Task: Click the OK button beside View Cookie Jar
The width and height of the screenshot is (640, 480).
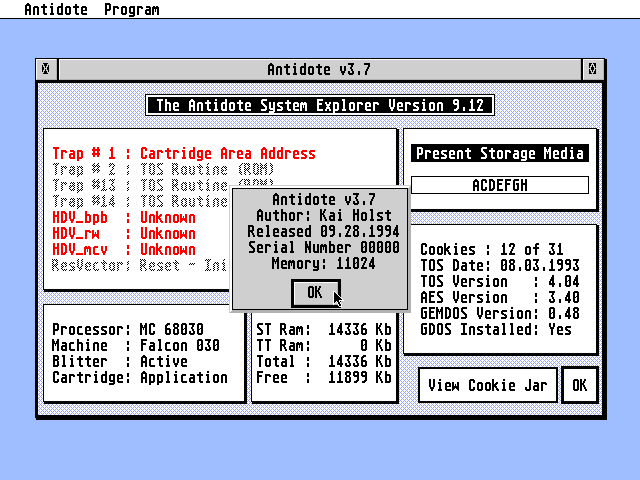Action: (x=580, y=385)
